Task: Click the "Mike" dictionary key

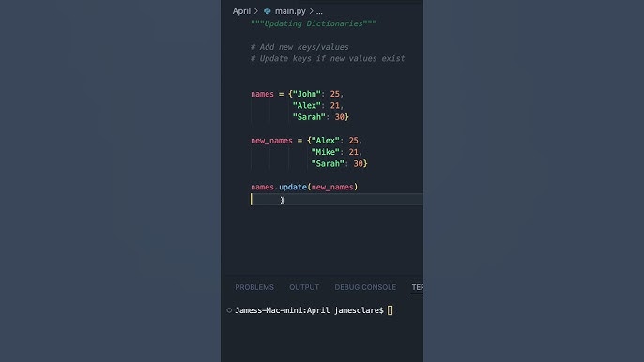Action: [x=325, y=152]
